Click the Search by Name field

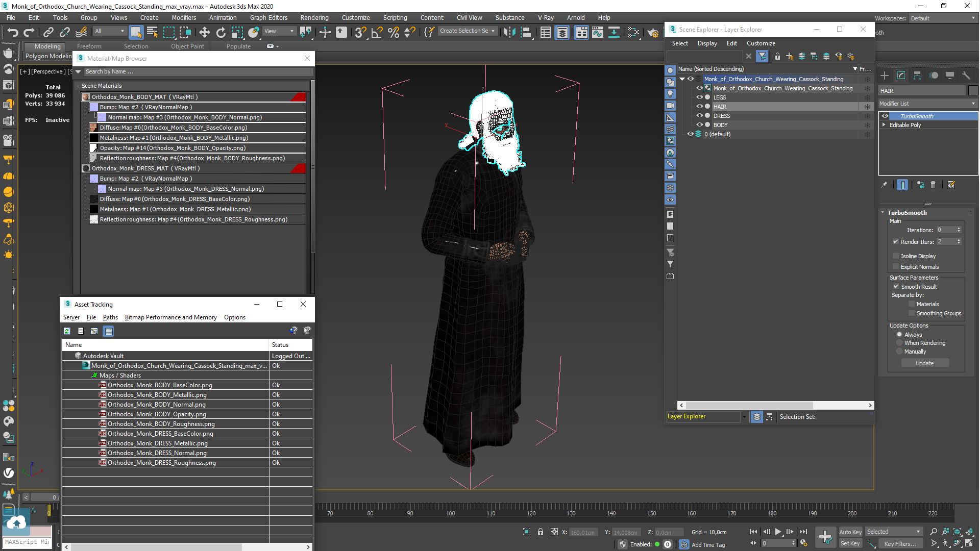198,72
